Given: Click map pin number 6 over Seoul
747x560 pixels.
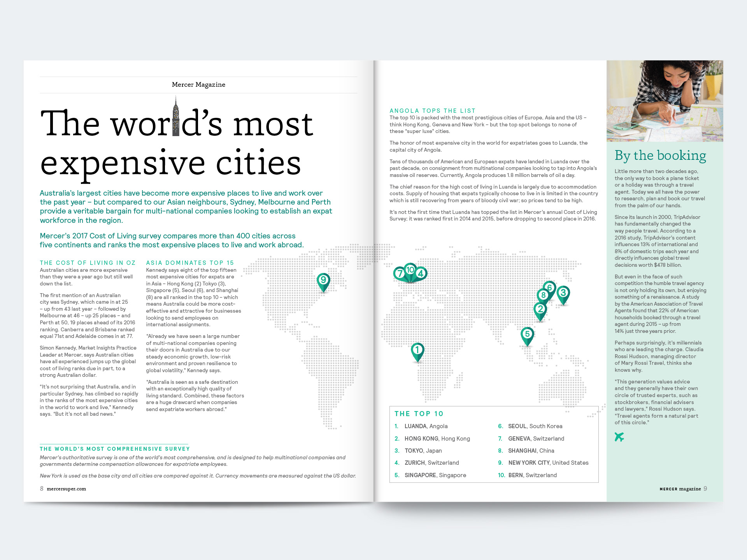Looking at the screenshot, I should coord(550,288).
